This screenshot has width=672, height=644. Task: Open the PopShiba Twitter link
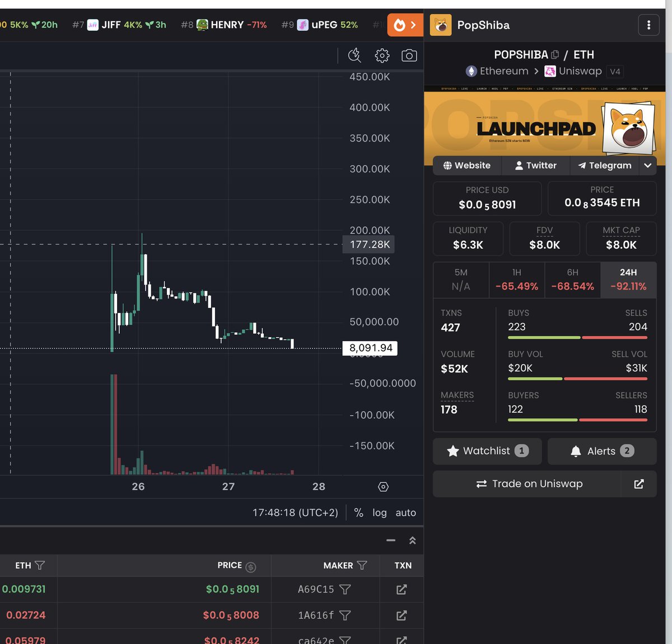(536, 165)
